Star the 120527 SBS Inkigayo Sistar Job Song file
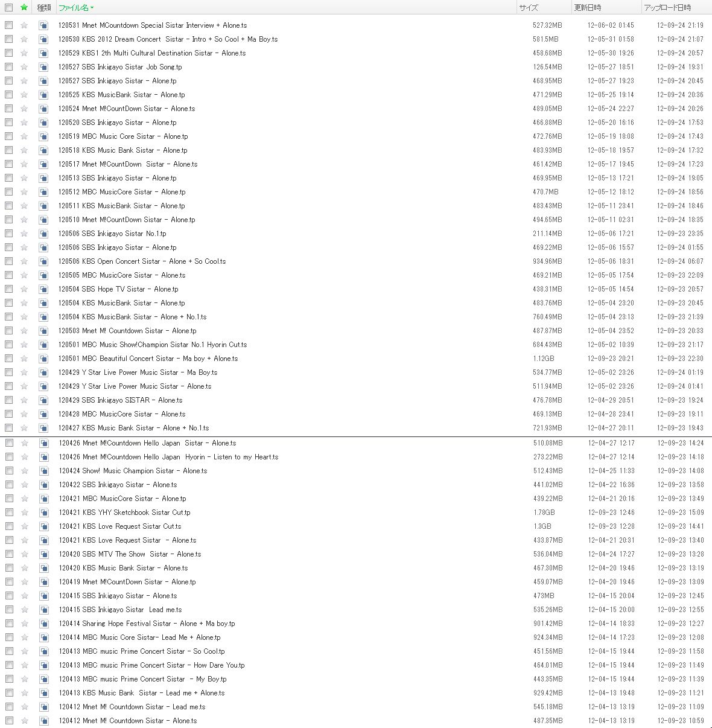712x728 pixels. pos(24,67)
